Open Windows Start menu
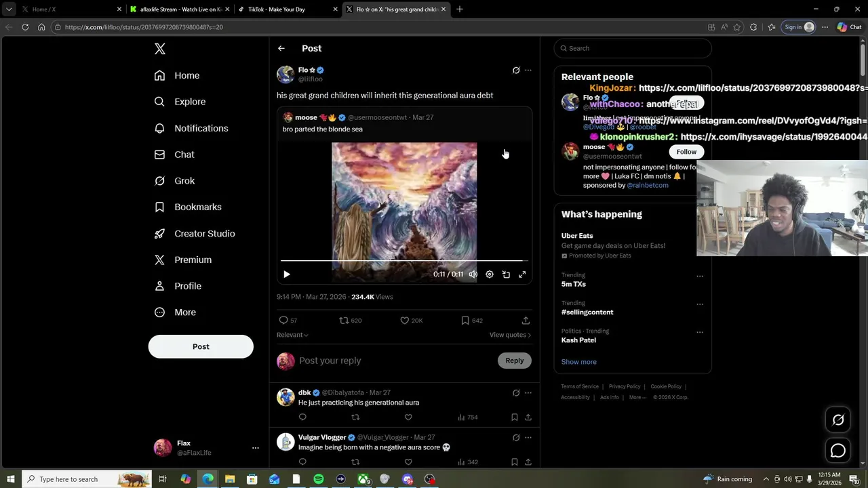Image resolution: width=868 pixels, height=488 pixels. pyautogui.click(x=10, y=479)
